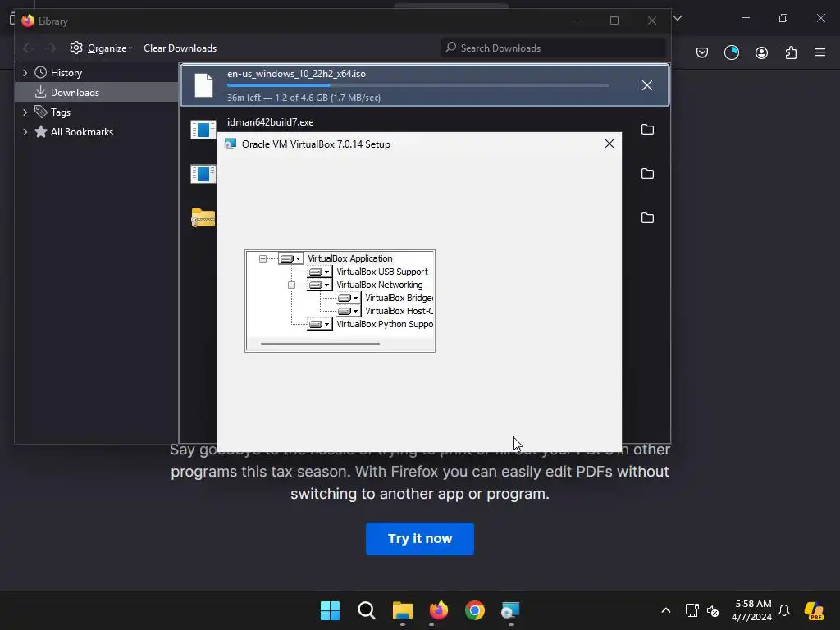Click the VirtualBox Setup title icon

[x=231, y=144]
